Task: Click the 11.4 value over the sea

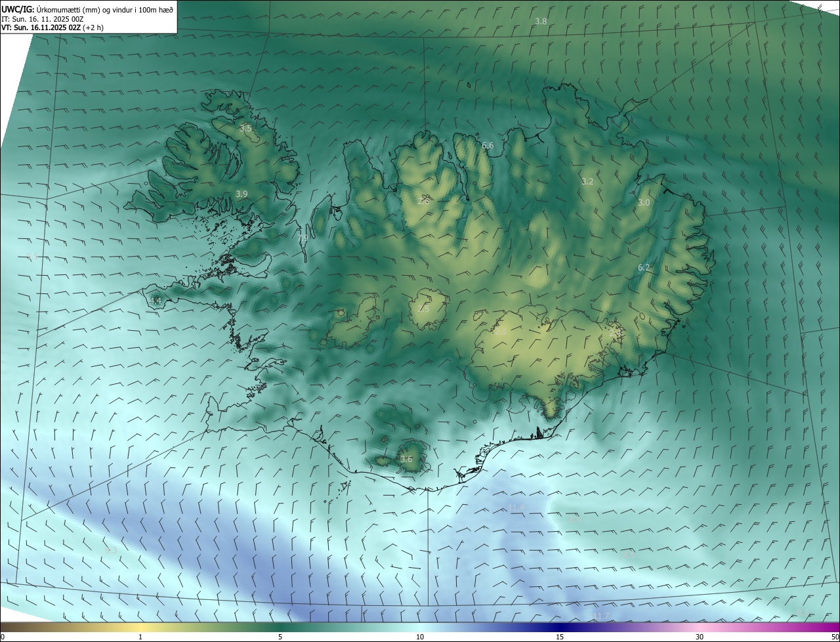Action: 516,509
